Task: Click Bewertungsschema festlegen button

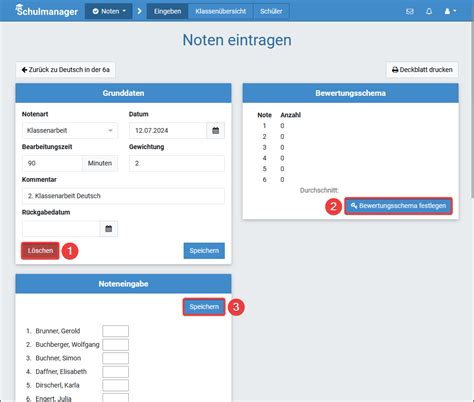Action: coord(398,206)
